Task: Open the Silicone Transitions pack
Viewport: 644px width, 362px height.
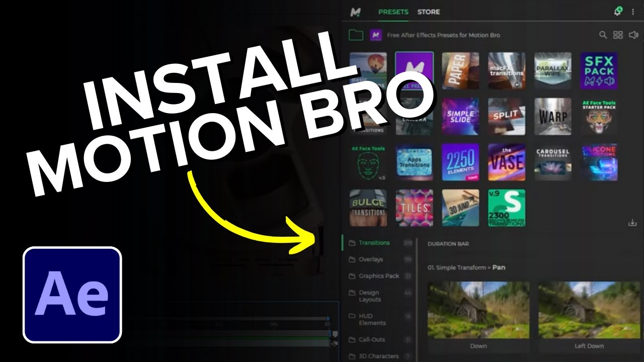Action: (599, 162)
